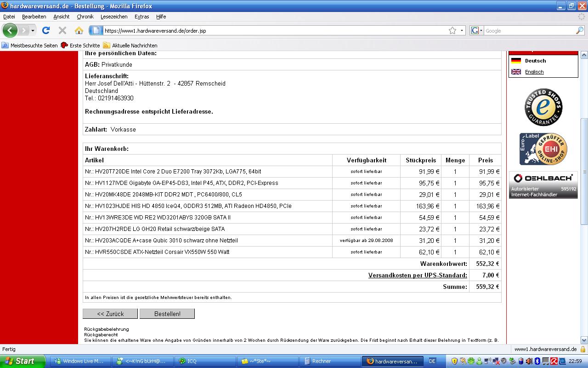The width and height of the screenshot is (588, 368).
Task: Click the disconnected network tray icon
Action: coord(496,361)
